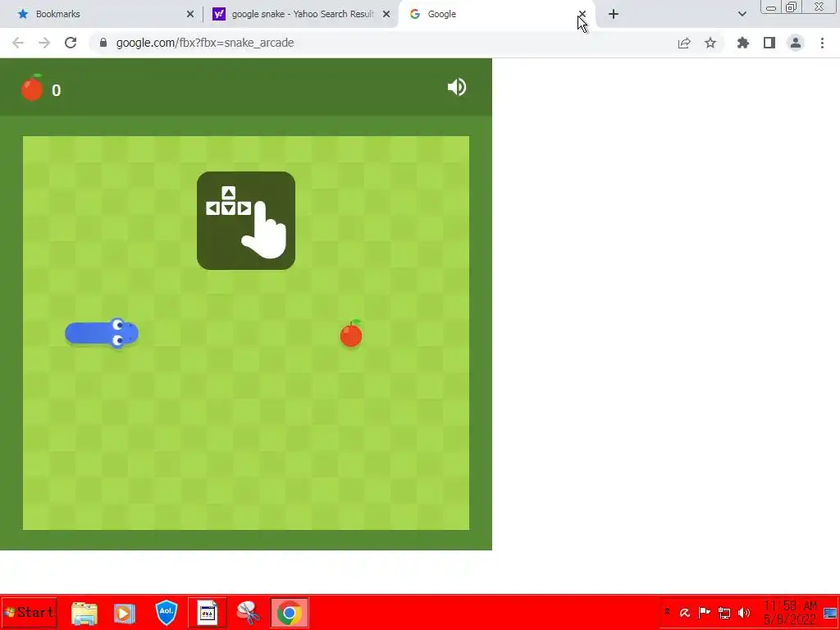Click the red apple on the board
Screen dimensions: 840x630
[351, 335]
